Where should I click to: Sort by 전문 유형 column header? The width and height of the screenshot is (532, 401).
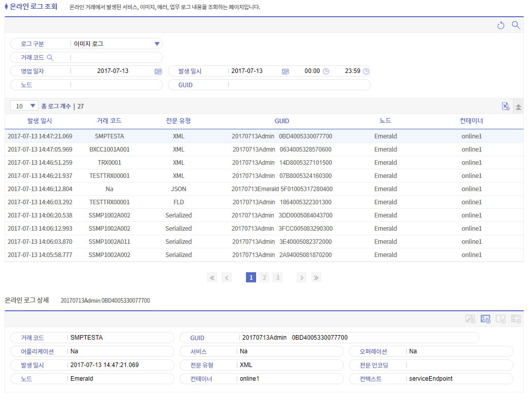179,121
